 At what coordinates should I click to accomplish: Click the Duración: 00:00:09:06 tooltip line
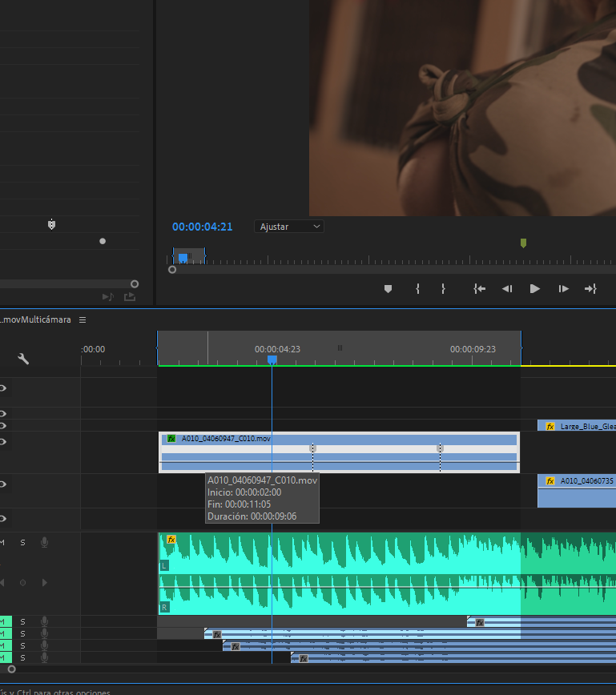(252, 516)
